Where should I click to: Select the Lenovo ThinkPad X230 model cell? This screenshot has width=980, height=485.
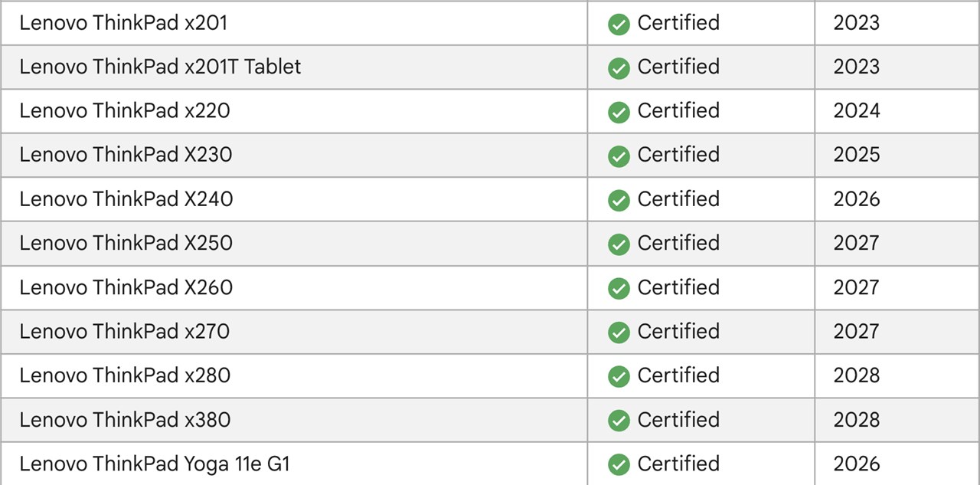[x=126, y=155]
